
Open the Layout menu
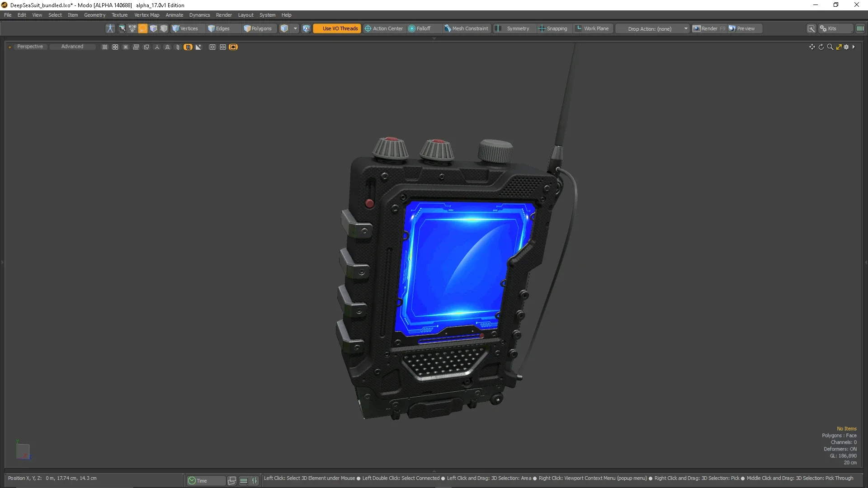click(245, 15)
